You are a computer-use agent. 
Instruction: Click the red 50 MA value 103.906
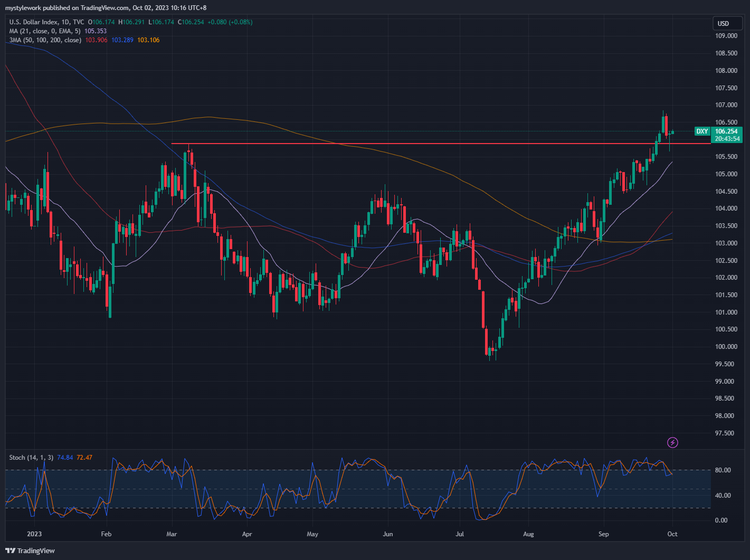[x=96, y=40]
